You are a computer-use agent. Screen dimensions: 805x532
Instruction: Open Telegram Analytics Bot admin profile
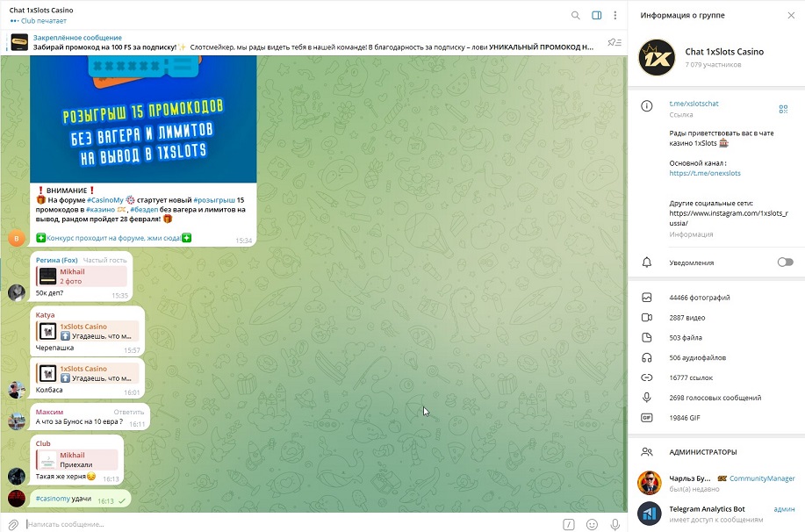point(716,514)
